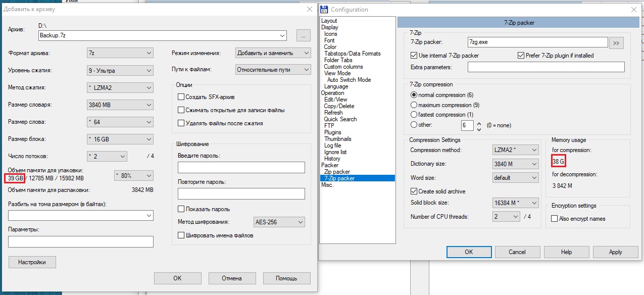Image resolution: width=644 pixels, height=295 pixels.
Task: Click the 7-Zip packer path field
Action: [x=537, y=42]
